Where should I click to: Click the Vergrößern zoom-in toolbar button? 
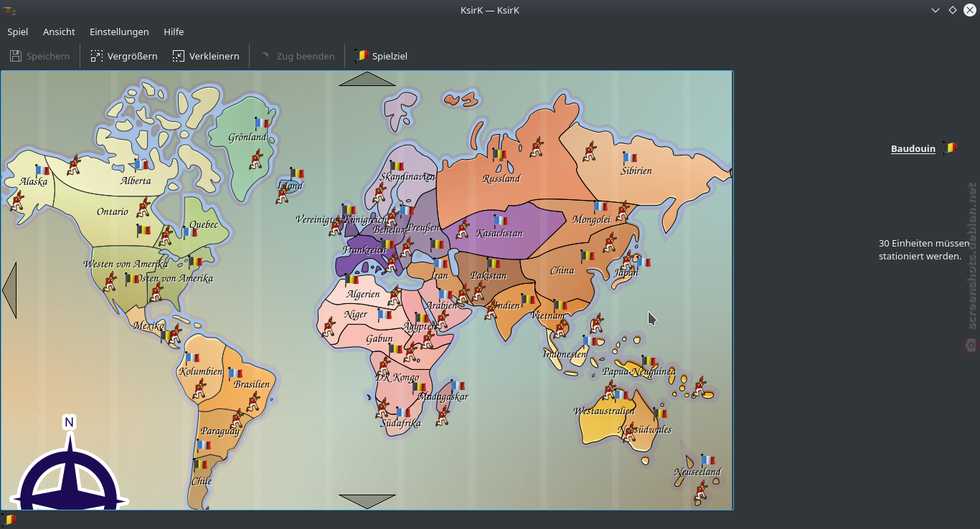pyautogui.click(x=124, y=56)
